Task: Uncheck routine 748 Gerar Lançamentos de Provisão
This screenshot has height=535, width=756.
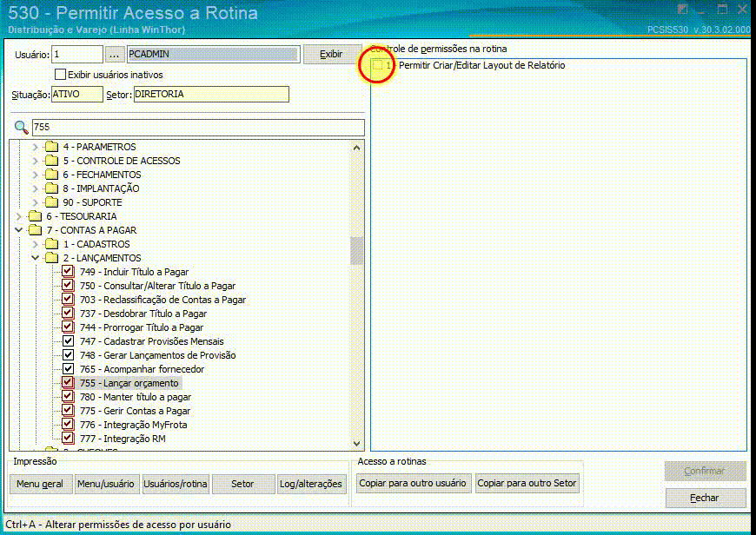Action: pos(68,355)
